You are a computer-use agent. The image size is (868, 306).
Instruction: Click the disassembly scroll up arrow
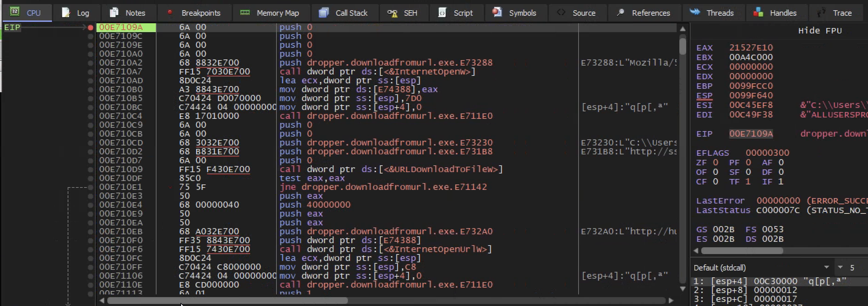[683, 29]
